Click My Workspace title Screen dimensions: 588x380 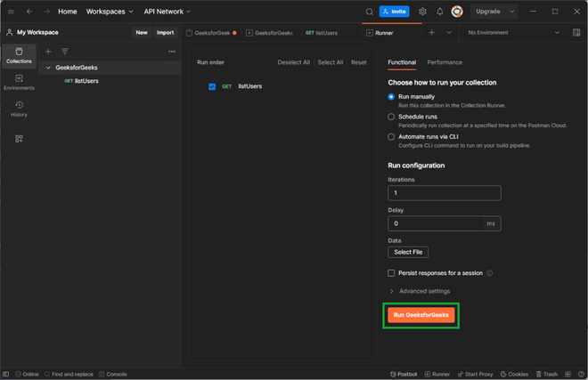coord(37,33)
